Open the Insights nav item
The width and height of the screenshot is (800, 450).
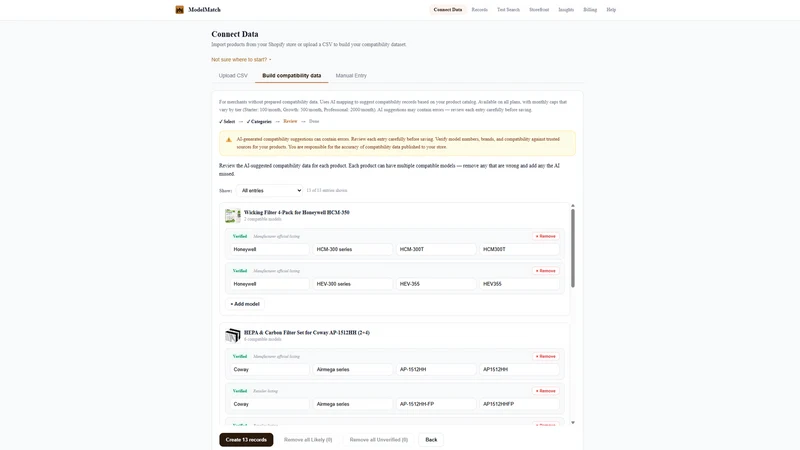[566, 10]
